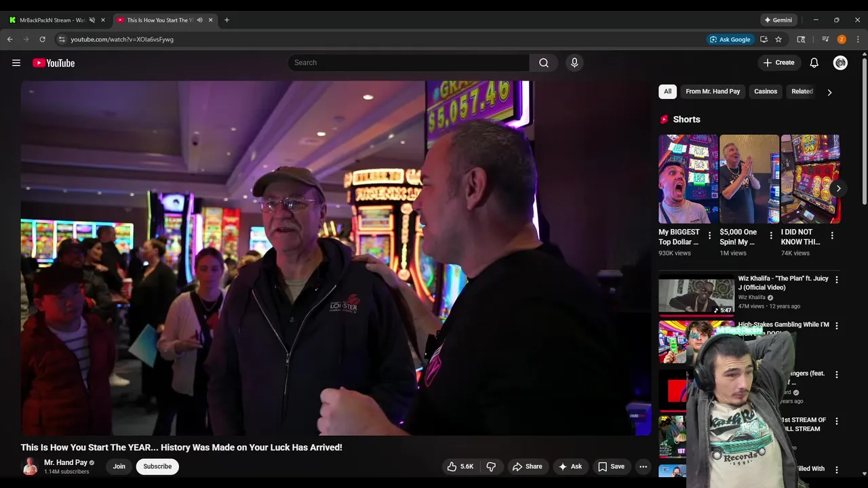Viewport: 868px width, 488px height.
Task: Open options for I DID NOT KNOW short
Action: (x=832, y=235)
